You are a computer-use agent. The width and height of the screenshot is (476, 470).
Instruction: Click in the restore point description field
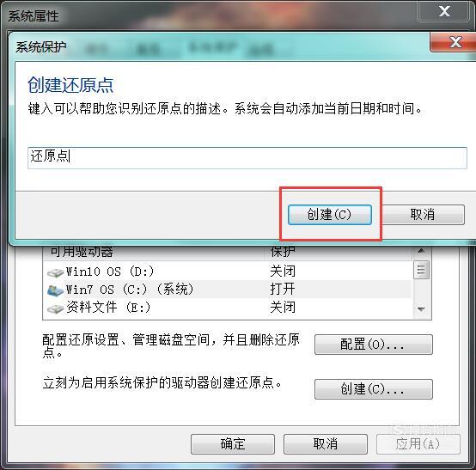coord(247,158)
